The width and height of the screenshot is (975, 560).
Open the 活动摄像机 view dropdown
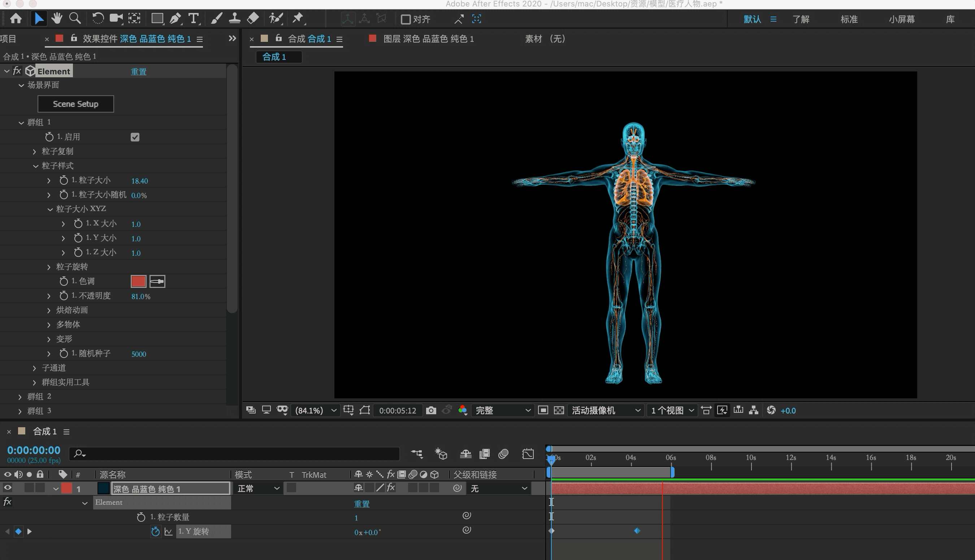point(606,410)
